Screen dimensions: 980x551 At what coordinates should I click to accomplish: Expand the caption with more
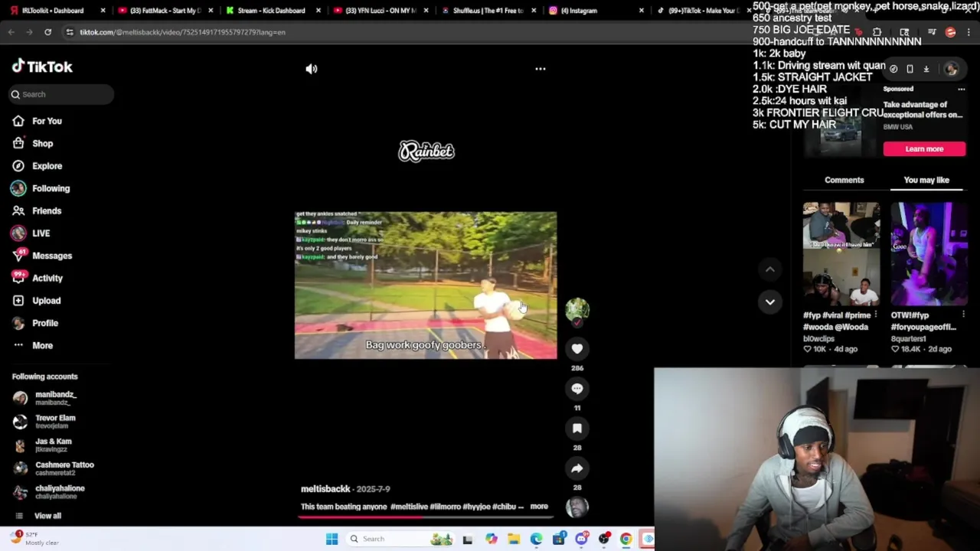click(x=539, y=507)
